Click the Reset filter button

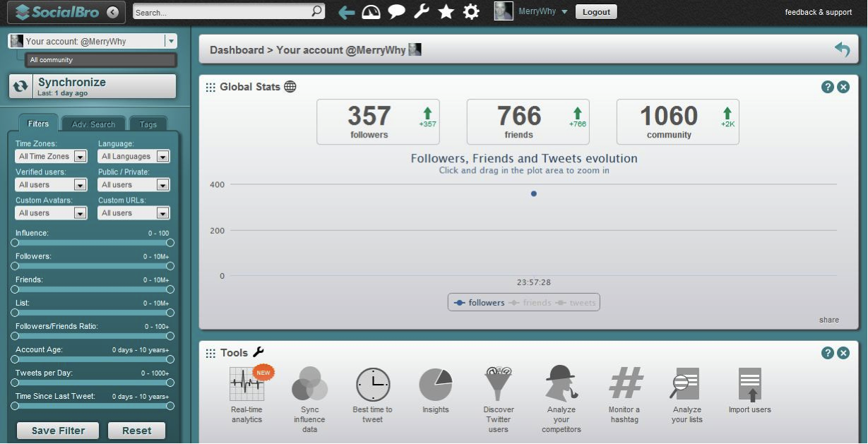pos(136,431)
